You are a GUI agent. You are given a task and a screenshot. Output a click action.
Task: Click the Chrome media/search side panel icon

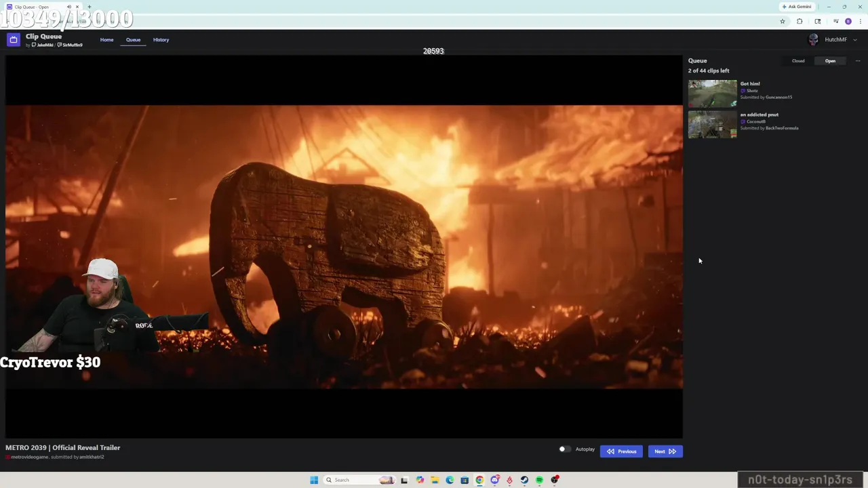pyautogui.click(x=818, y=22)
